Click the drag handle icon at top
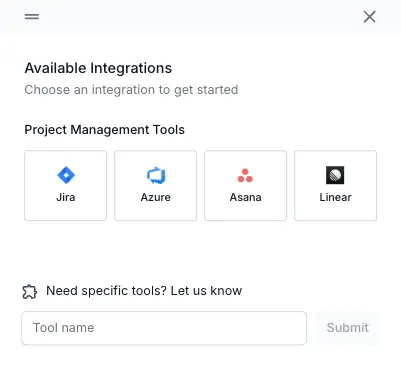 tap(32, 16)
